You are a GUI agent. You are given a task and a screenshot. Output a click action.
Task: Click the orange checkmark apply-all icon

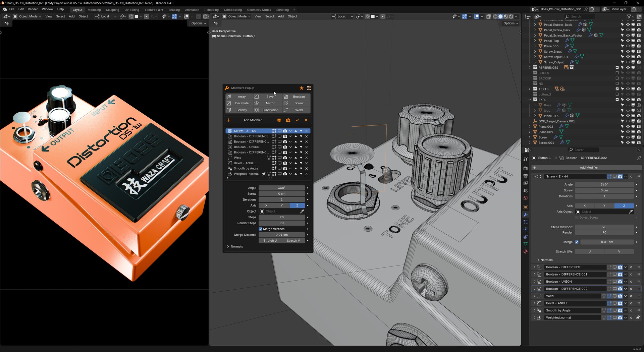point(297,120)
